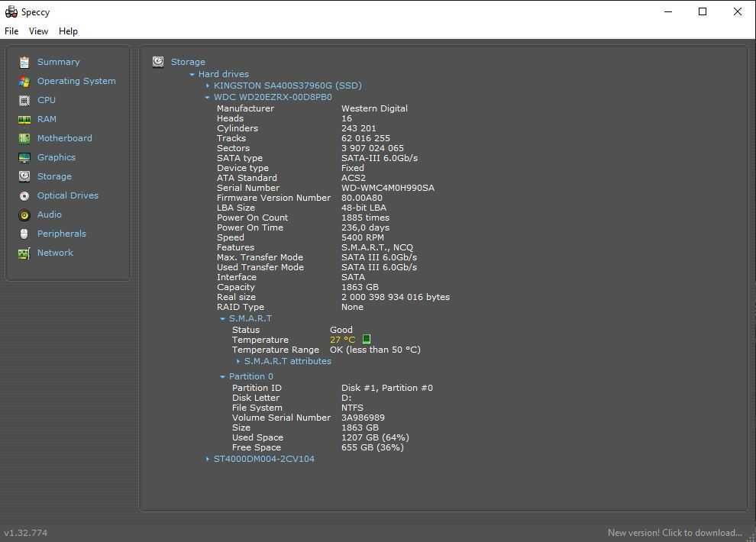This screenshot has height=542, width=756.
Task: Click the green temperature indicator icon
Action: pos(367,339)
